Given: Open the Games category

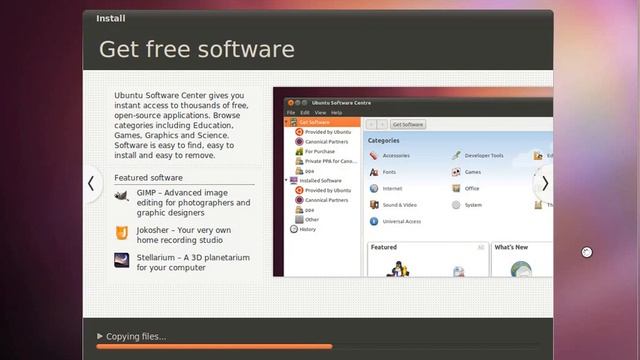Looking at the screenshot, I should click(466, 172).
